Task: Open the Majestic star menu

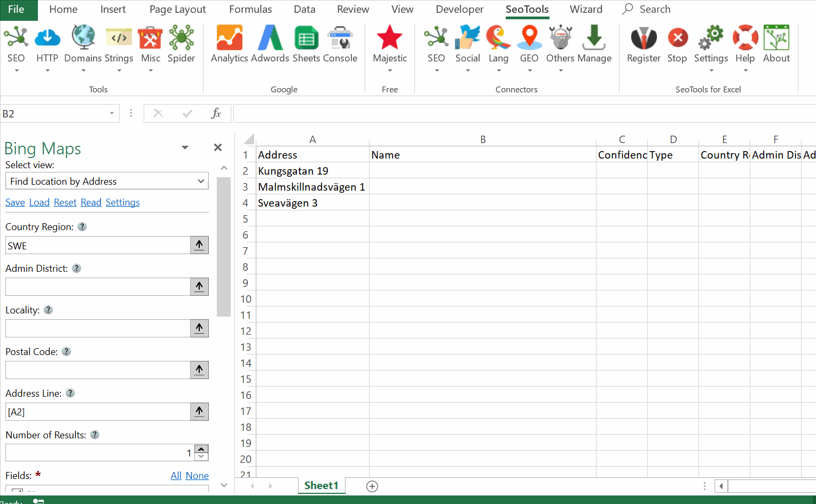Action: coord(390,48)
